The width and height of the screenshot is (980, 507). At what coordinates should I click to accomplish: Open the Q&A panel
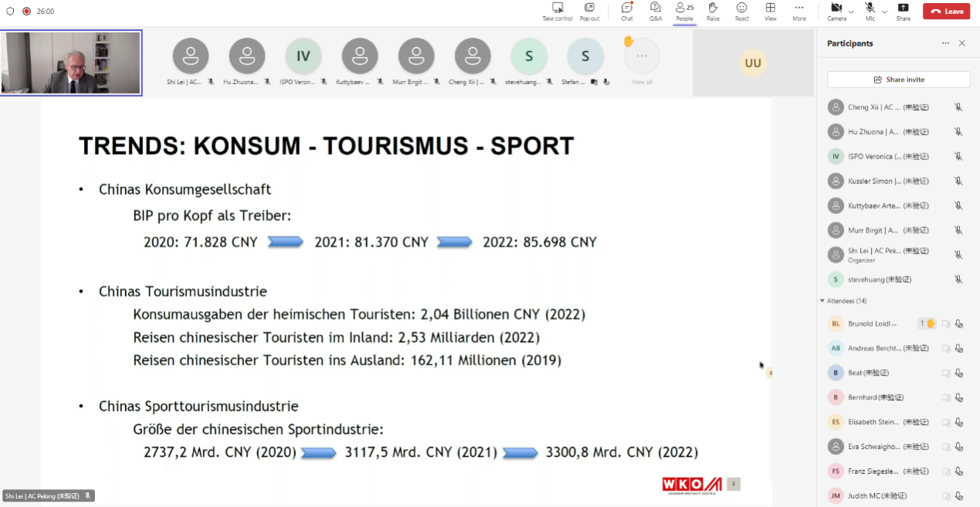(655, 11)
